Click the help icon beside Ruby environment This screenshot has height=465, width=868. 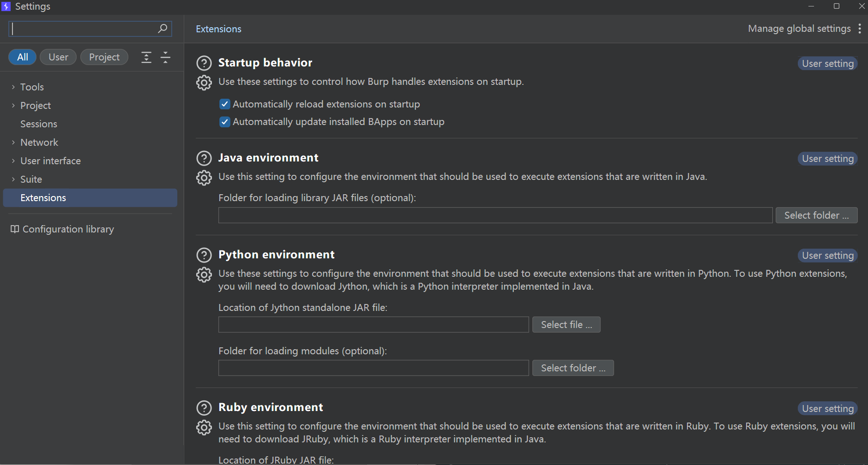[x=204, y=408]
